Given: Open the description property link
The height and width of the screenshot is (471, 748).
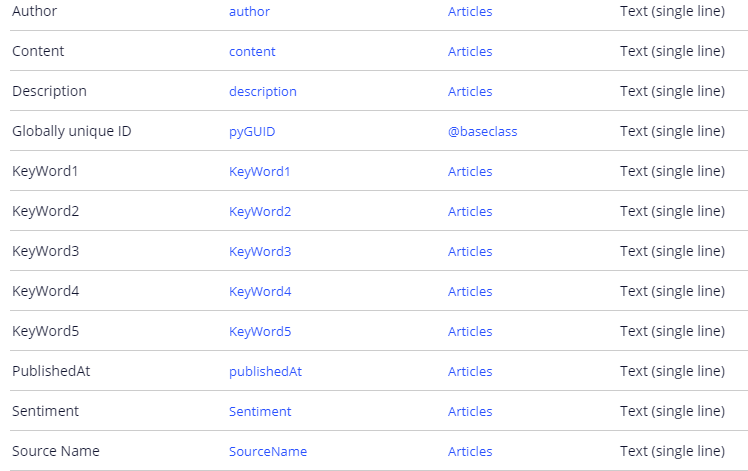Looking at the screenshot, I should [x=262, y=91].
